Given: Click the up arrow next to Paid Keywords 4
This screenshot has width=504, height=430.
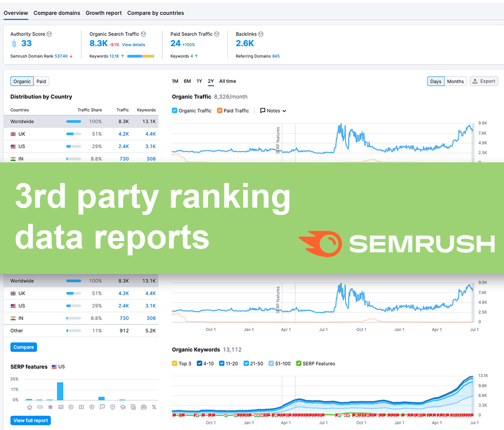Looking at the screenshot, I should (196, 56).
